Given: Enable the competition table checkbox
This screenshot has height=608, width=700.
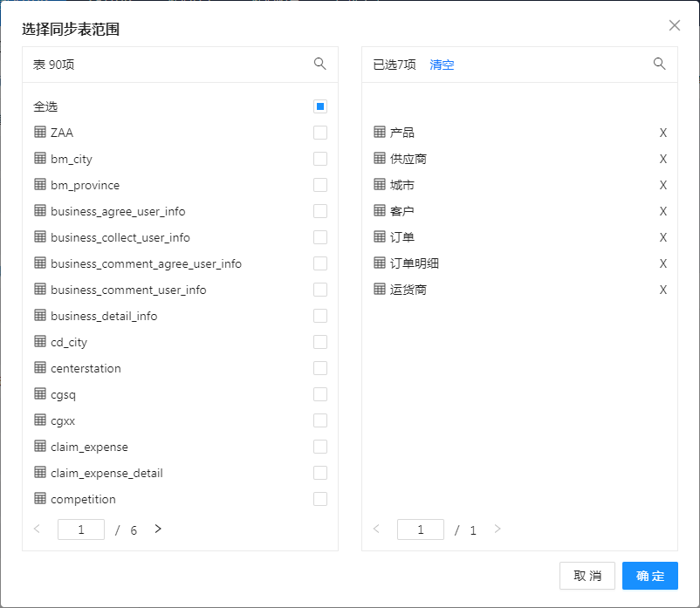Looking at the screenshot, I should [x=320, y=499].
